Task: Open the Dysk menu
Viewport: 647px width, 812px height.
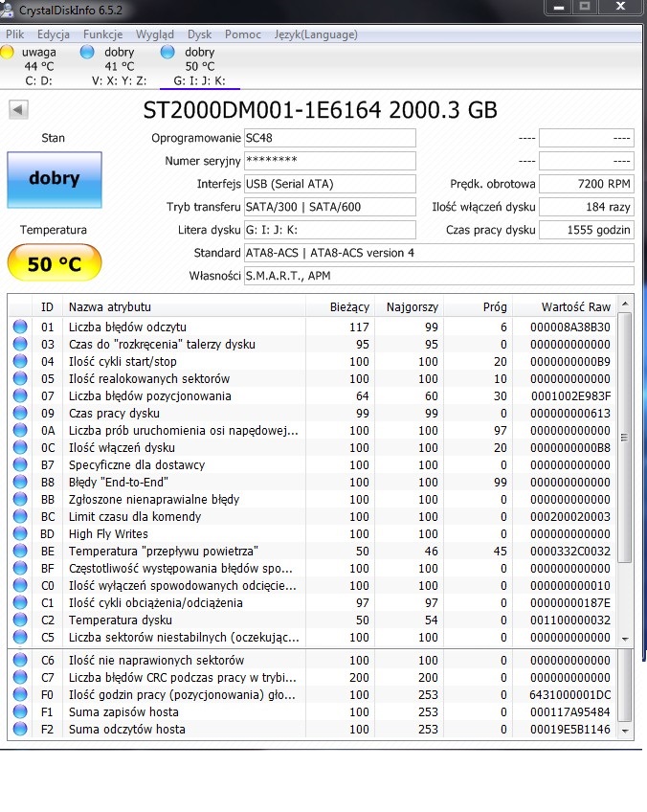Action: coord(199,34)
